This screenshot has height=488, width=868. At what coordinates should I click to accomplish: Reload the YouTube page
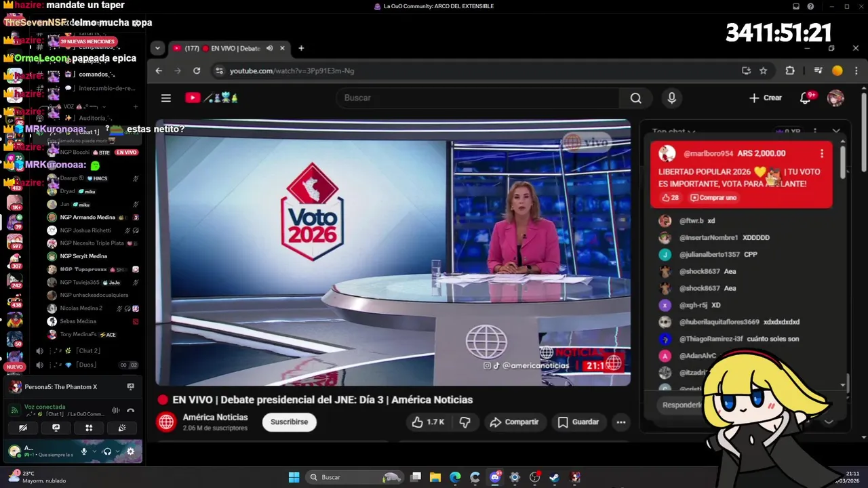(197, 70)
